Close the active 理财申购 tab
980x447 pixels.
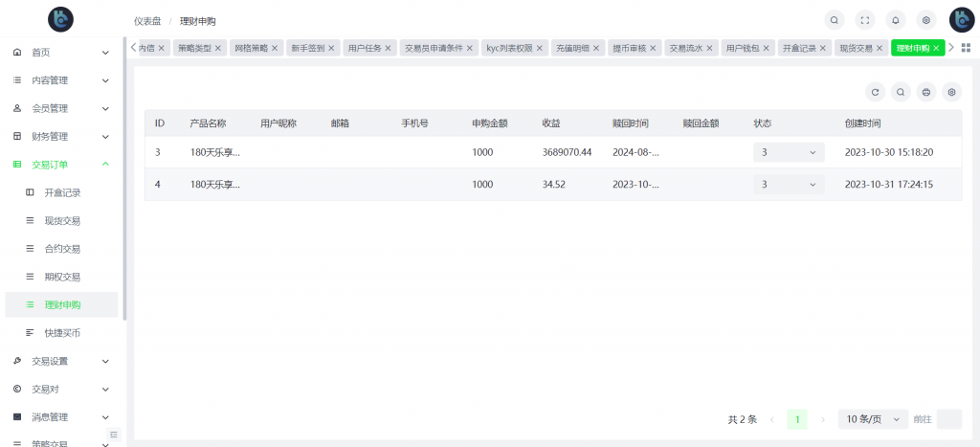point(936,48)
